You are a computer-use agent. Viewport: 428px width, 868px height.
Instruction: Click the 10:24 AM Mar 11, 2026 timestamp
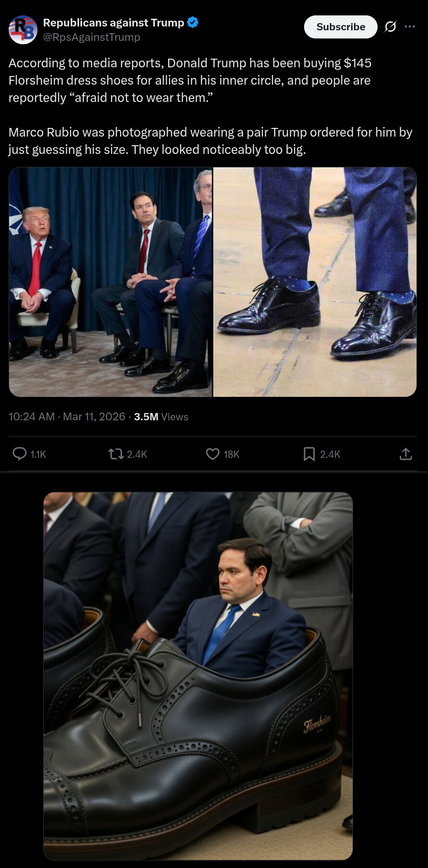[x=67, y=416]
